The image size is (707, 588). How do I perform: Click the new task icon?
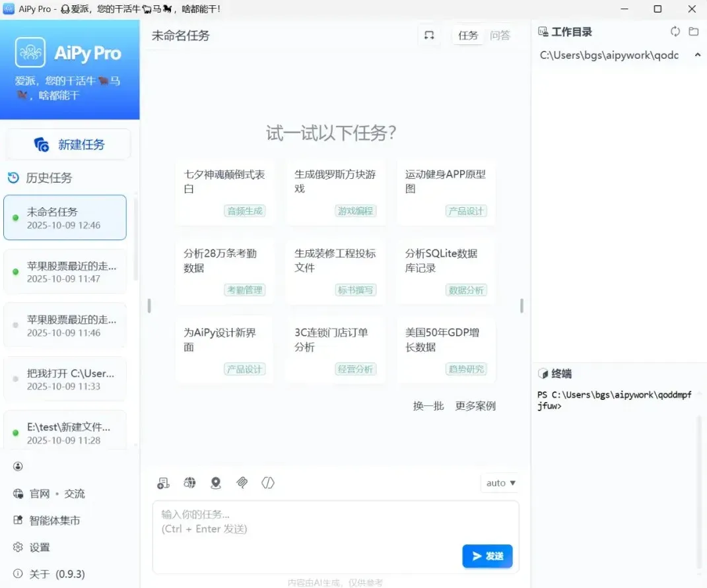tap(42, 145)
